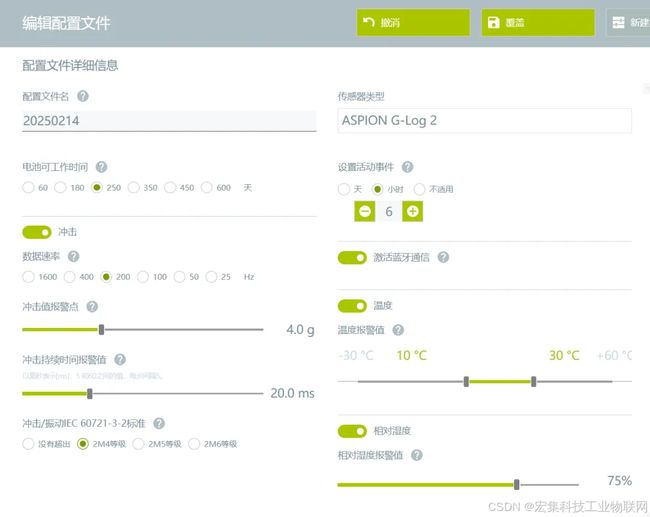This screenshot has height=517, width=650.
Task: Open help for 设置活动事件
Action: tap(407, 167)
